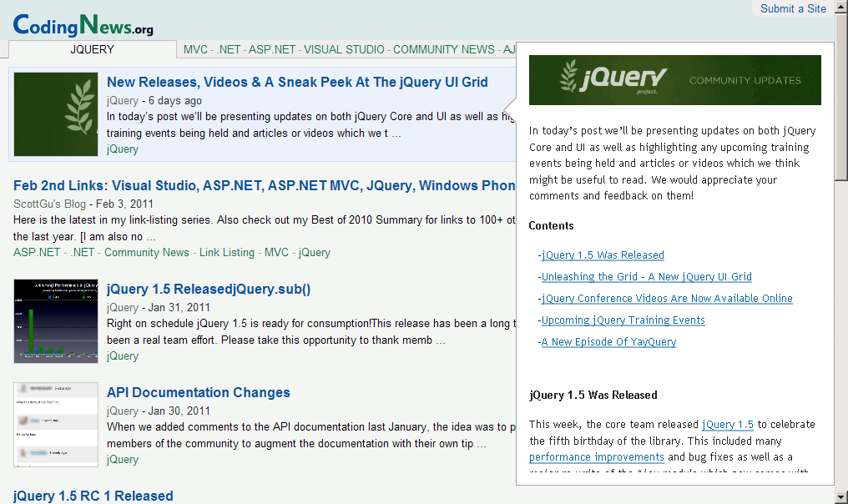Open Feb 2nd Links article title
Viewport: 848px width, 504px height.
click(264, 185)
